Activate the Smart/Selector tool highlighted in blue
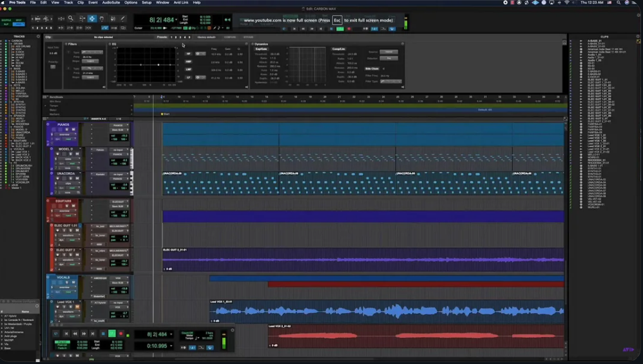Viewport: 643px width, 364px height. 92,19
